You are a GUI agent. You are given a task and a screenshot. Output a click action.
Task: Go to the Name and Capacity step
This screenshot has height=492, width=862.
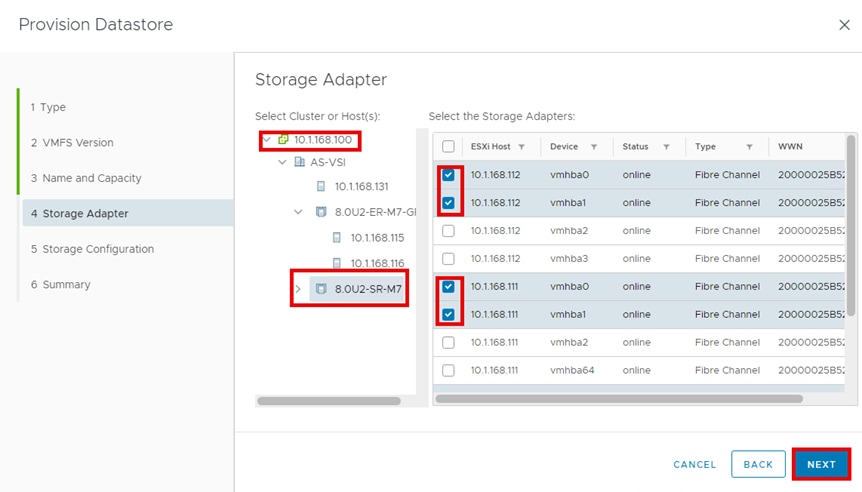pyautogui.click(x=85, y=178)
